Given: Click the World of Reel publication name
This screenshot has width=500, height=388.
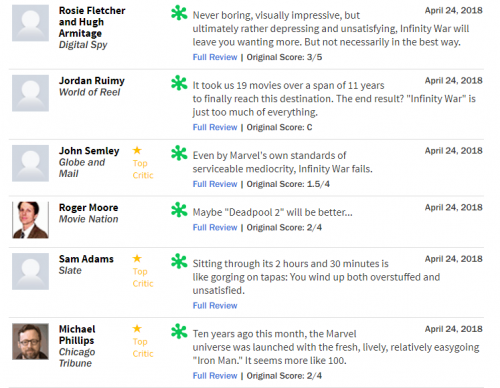Looking at the screenshot, I should (89, 92).
